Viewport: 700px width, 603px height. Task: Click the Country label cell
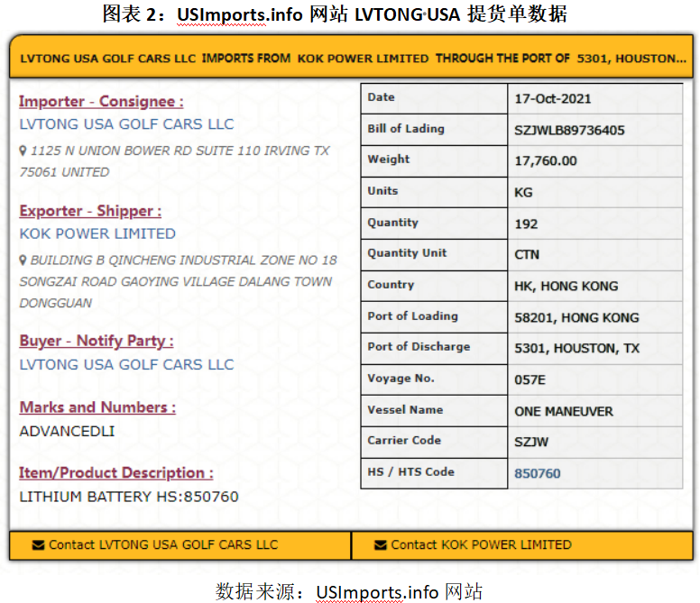click(x=434, y=286)
